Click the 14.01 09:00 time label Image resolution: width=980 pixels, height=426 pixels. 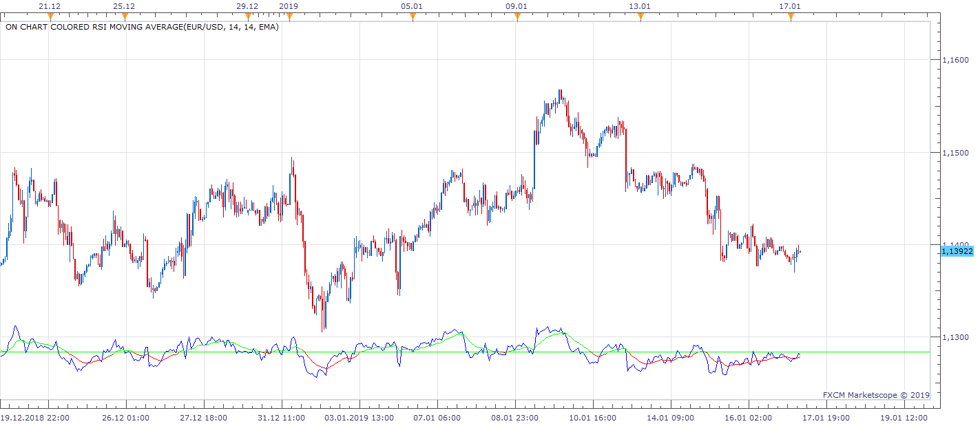670,418
